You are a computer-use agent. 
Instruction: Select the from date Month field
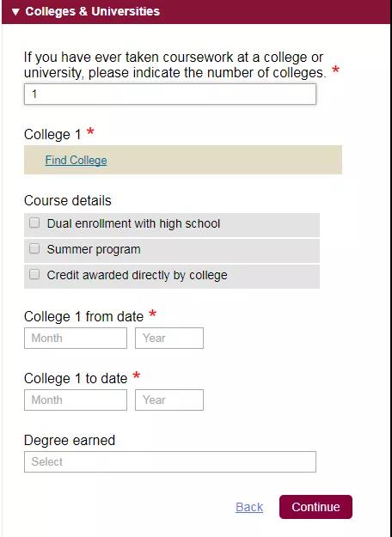76,338
